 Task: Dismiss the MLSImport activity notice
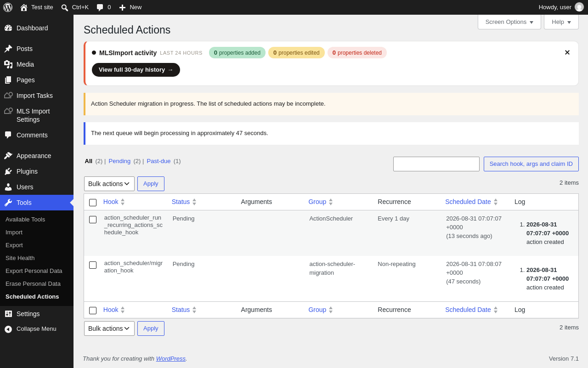[567, 52]
